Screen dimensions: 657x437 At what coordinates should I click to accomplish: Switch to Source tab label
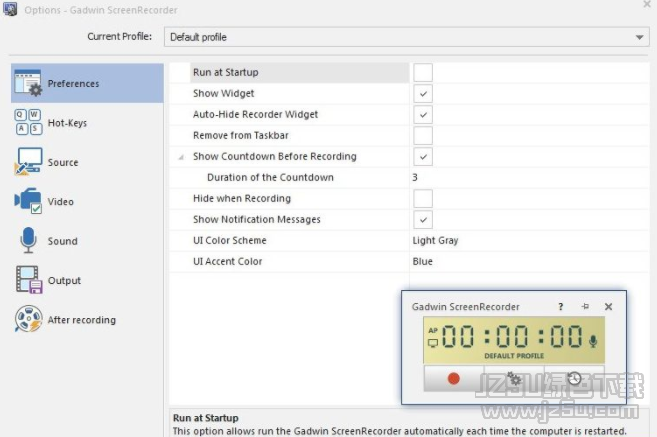click(x=63, y=162)
